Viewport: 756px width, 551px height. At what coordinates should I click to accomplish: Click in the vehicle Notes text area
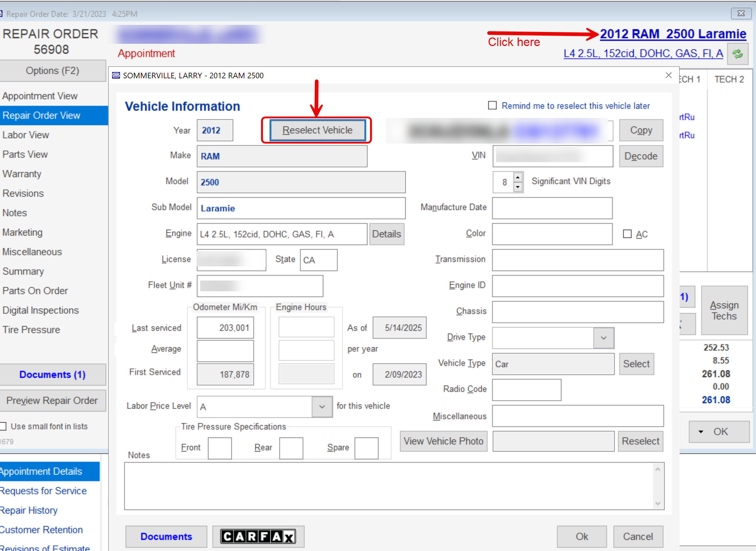pos(389,486)
